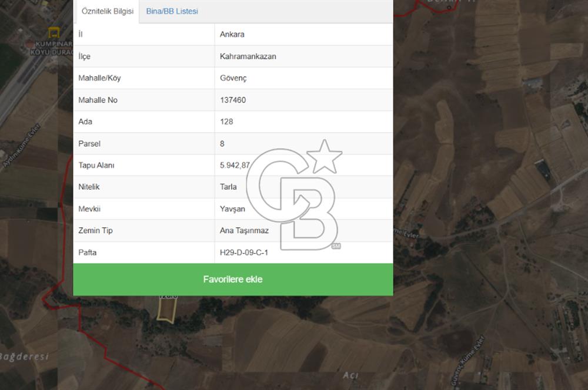Click the Pafta code H29-D-09-C-1
The width and height of the screenshot is (588, 390).
244,253
